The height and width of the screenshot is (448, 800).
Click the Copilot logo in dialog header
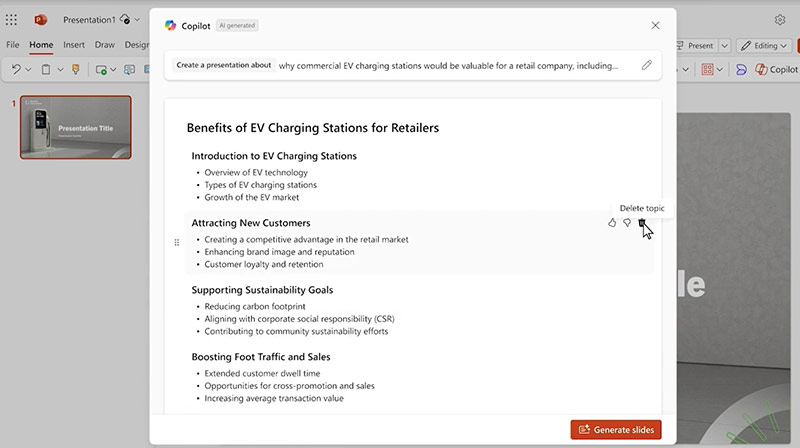pos(170,26)
